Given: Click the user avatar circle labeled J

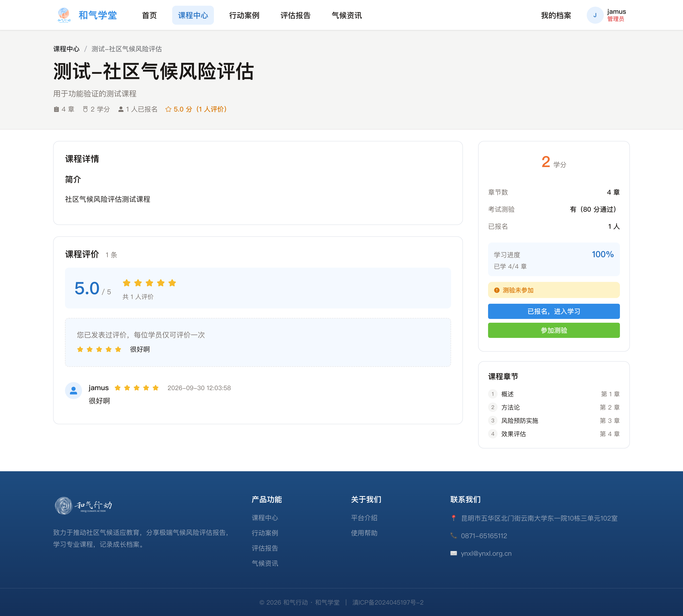Looking at the screenshot, I should [x=595, y=15].
